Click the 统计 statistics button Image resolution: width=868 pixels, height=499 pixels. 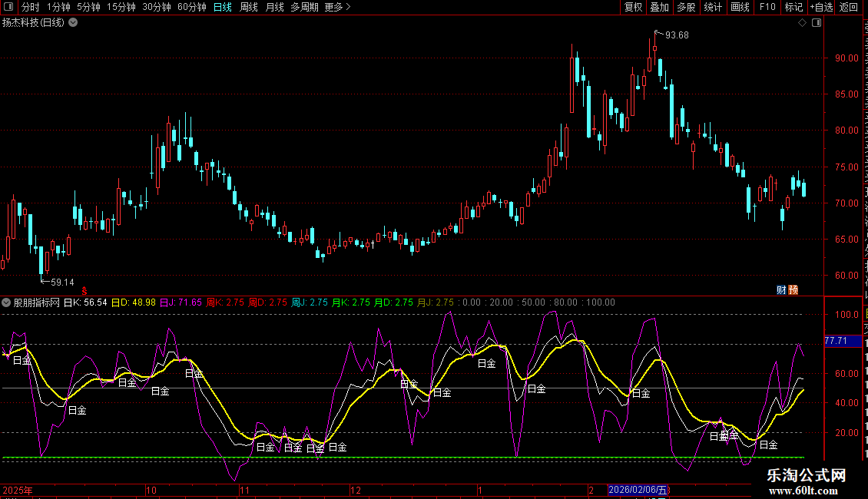pyautogui.click(x=713, y=7)
